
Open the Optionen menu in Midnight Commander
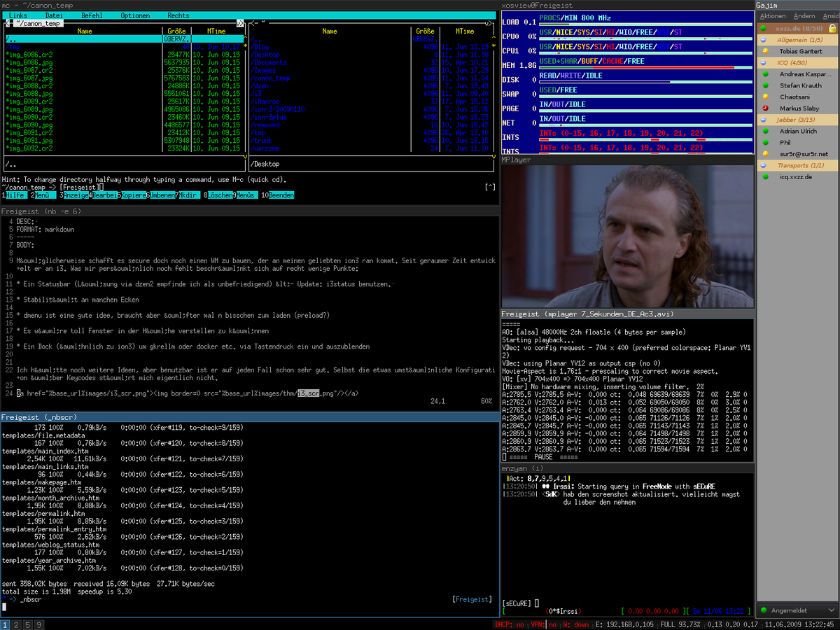click(x=135, y=15)
